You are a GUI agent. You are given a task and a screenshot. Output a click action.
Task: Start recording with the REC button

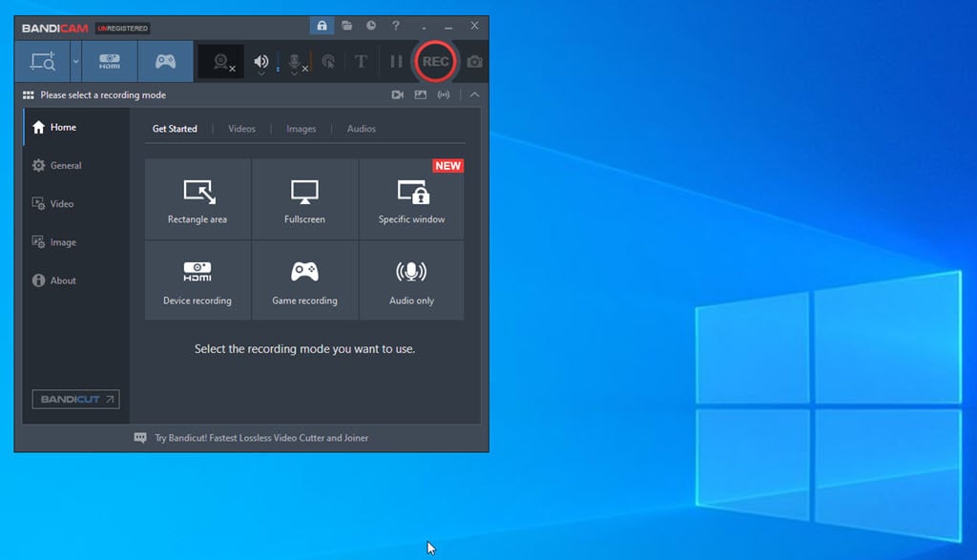(x=435, y=61)
